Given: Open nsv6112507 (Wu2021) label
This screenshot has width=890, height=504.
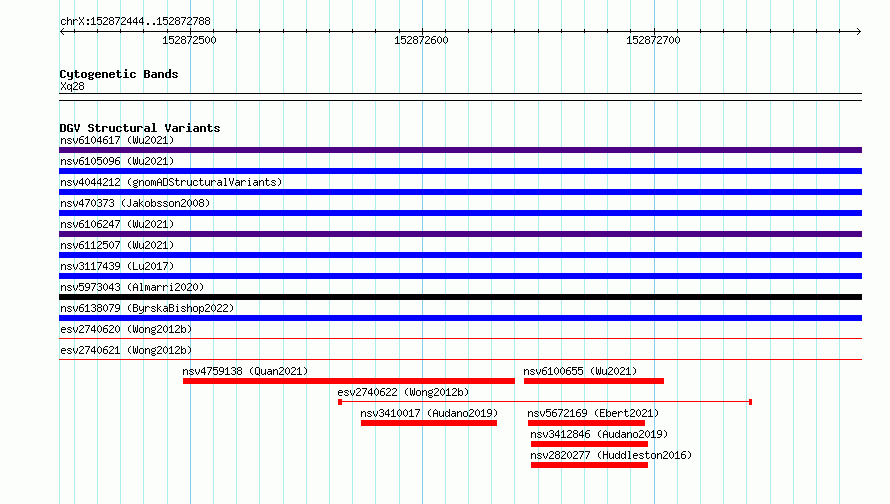Looking at the screenshot, I should (x=117, y=245).
